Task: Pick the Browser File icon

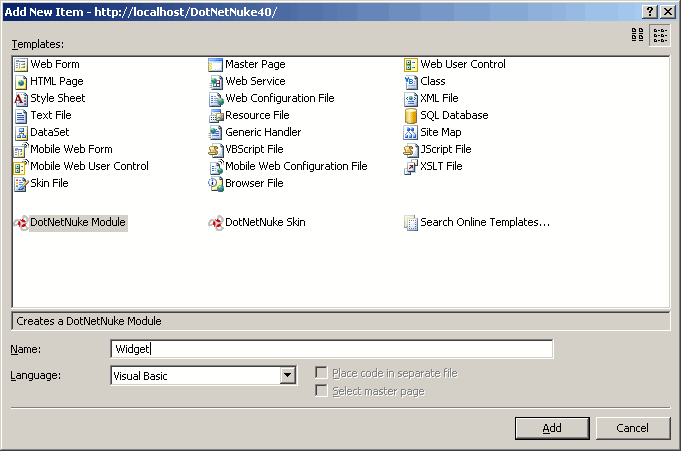Action: coord(215,183)
